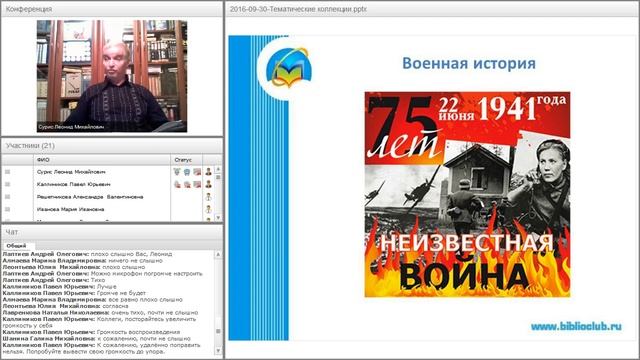640x360 pixels.
Task: Click the 'Неизвестная война' poster image
Action: 467,194
